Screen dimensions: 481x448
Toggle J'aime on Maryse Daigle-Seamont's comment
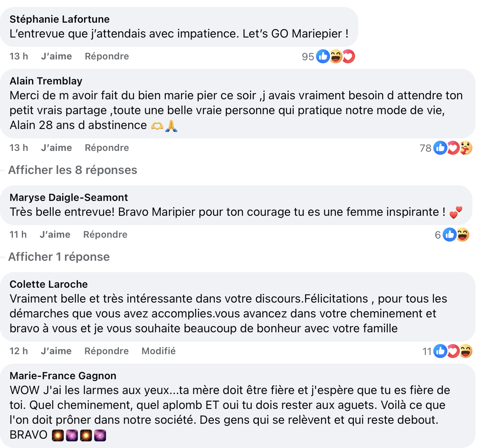pos(55,234)
